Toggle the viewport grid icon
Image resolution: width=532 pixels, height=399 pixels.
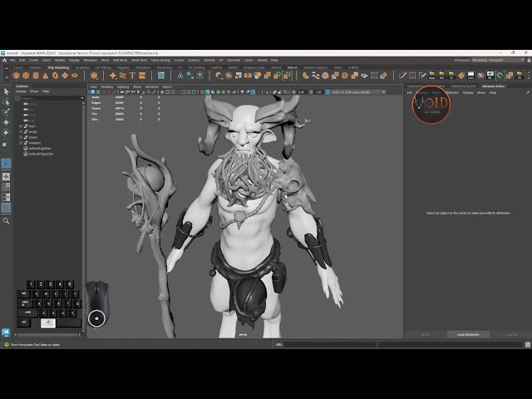162,92
